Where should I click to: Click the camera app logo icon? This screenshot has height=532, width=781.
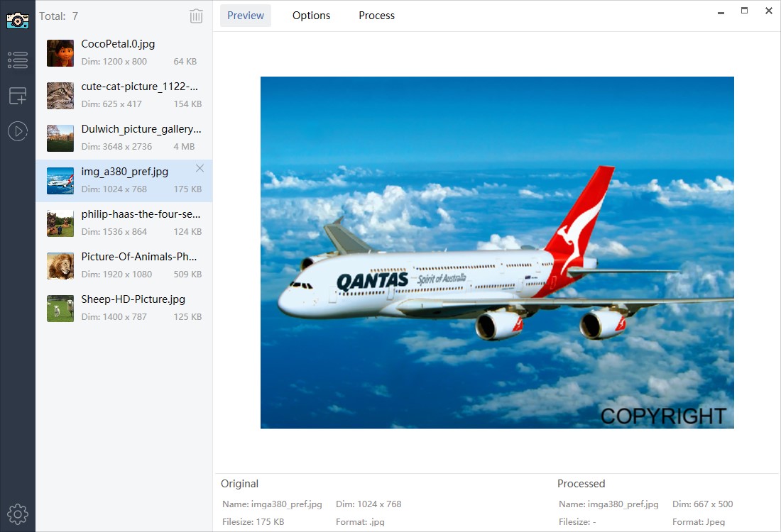[x=18, y=19]
